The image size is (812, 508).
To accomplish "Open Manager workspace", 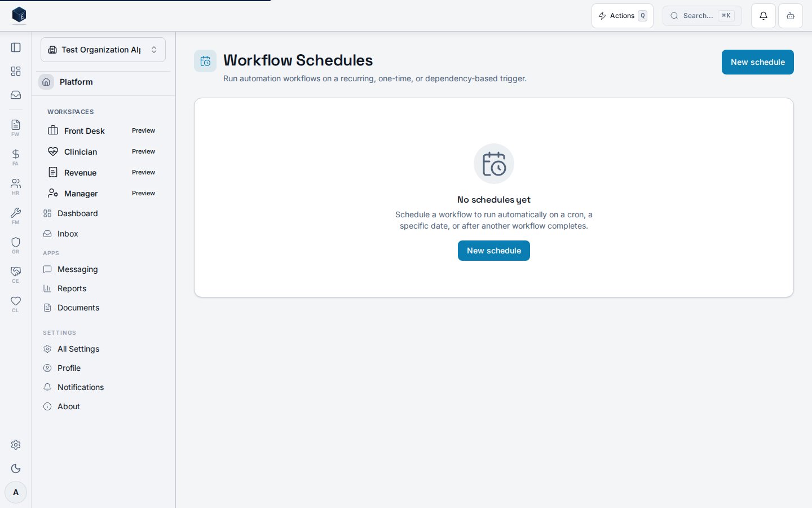I will (x=103, y=194).
